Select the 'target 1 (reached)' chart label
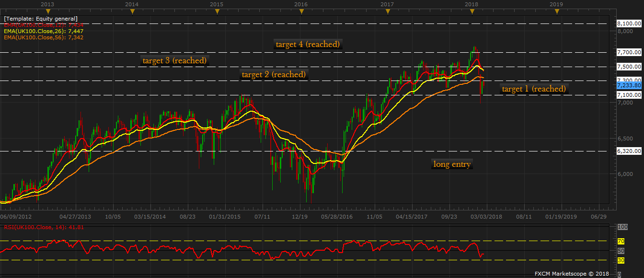This screenshot has height=278, width=644. click(534, 89)
